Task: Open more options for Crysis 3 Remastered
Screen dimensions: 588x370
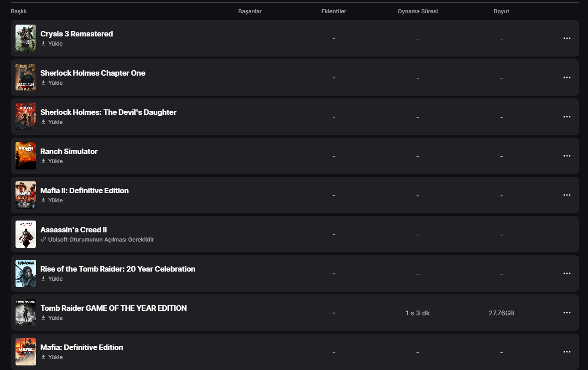Action: (x=567, y=38)
